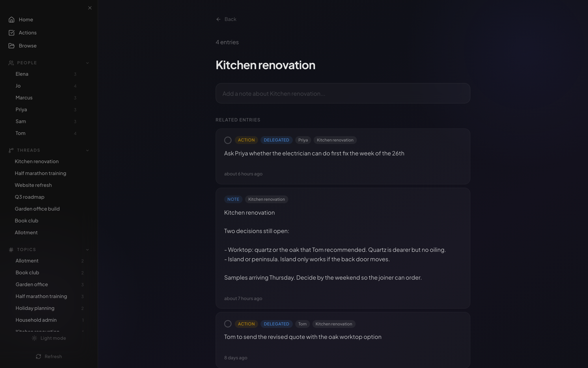Click the People group icon
This screenshot has height=368, width=588.
click(x=11, y=63)
